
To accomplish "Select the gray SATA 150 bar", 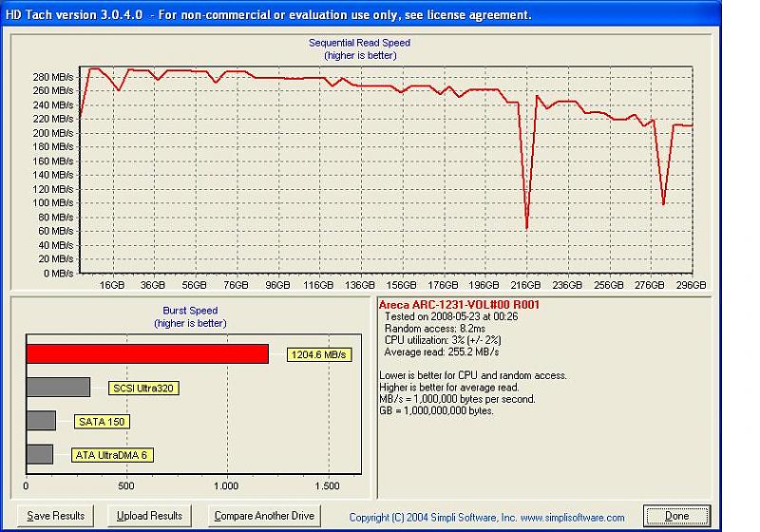I will point(41,421).
